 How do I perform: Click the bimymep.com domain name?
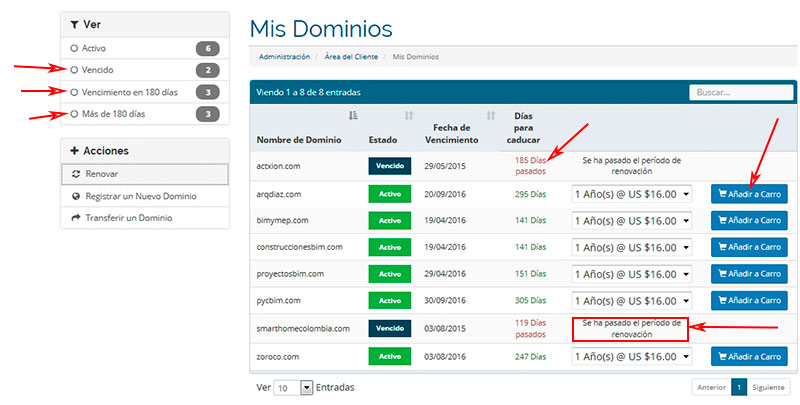click(x=282, y=220)
